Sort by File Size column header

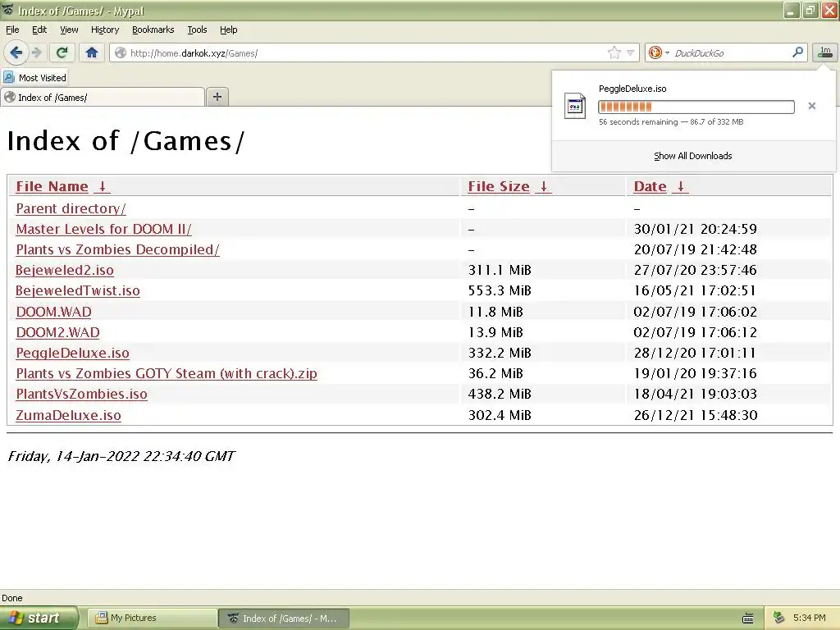tap(499, 186)
